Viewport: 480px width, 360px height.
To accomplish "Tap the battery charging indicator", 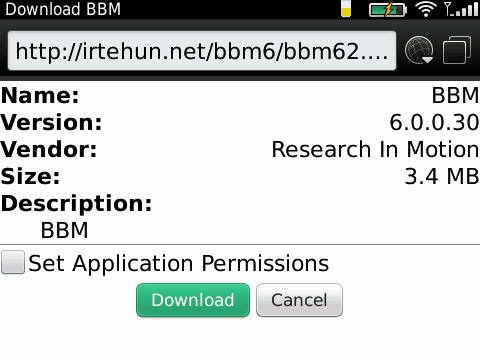I will pyautogui.click(x=388, y=10).
